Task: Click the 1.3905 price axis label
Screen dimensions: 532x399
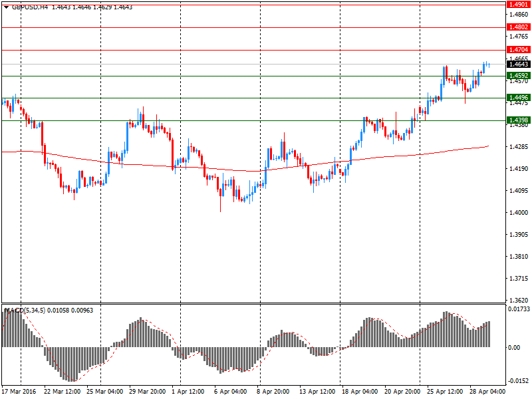Action: coord(519,235)
